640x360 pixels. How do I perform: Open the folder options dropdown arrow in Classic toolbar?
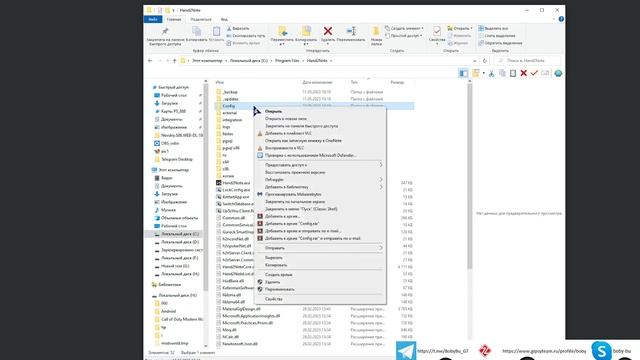pyautogui.click(x=484, y=73)
